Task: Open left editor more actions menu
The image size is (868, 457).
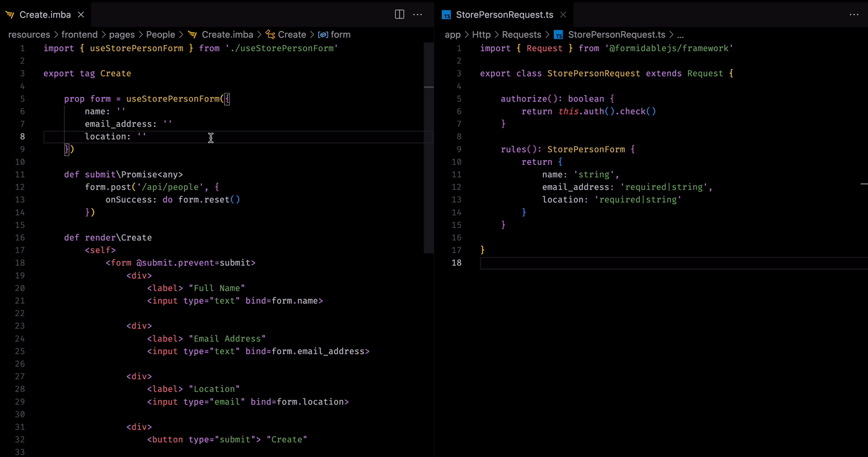Action: pos(418,15)
